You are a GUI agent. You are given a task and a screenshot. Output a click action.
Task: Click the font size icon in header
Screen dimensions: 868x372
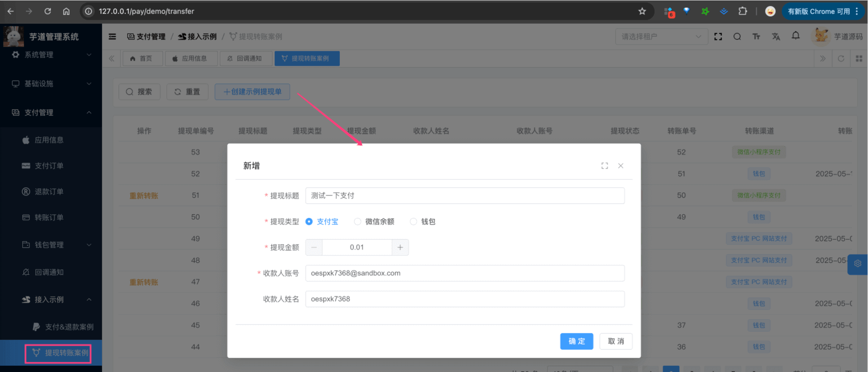click(x=756, y=37)
